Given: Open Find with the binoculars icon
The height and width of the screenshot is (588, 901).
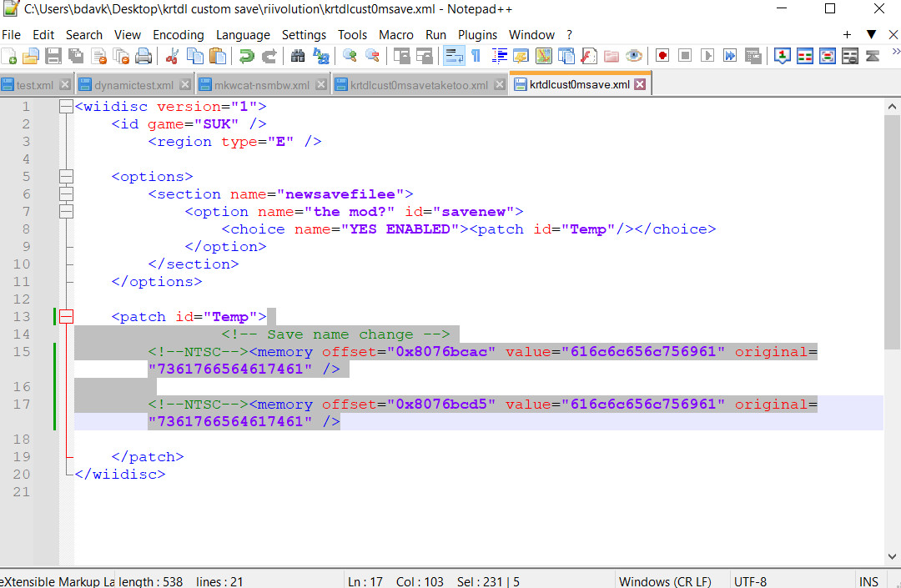Looking at the screenshot, I should (x=298, y=56).
